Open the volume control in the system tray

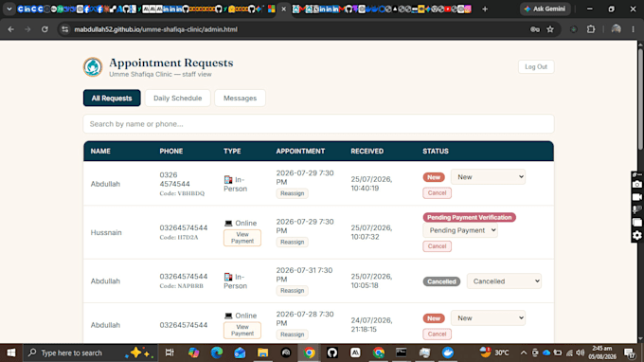[580, 353]
